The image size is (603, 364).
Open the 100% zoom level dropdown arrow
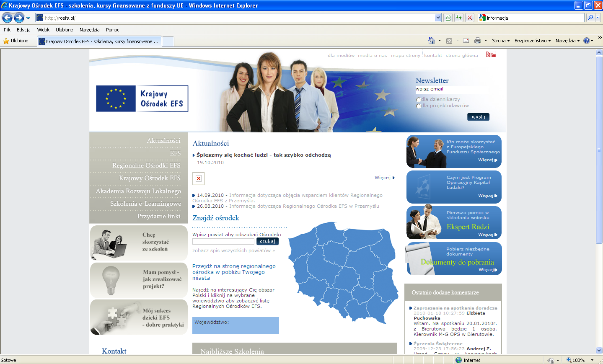click(592, 360)
